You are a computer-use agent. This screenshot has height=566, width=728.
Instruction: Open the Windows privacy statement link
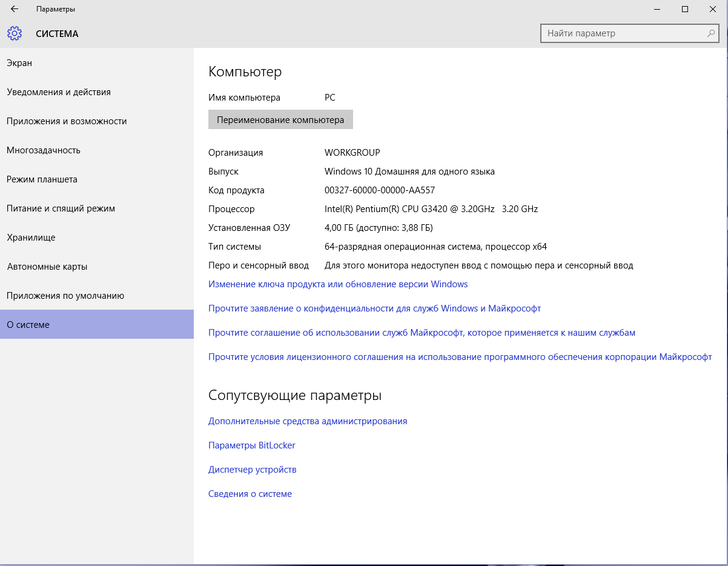pyautogui.click(x=374, y=308)
